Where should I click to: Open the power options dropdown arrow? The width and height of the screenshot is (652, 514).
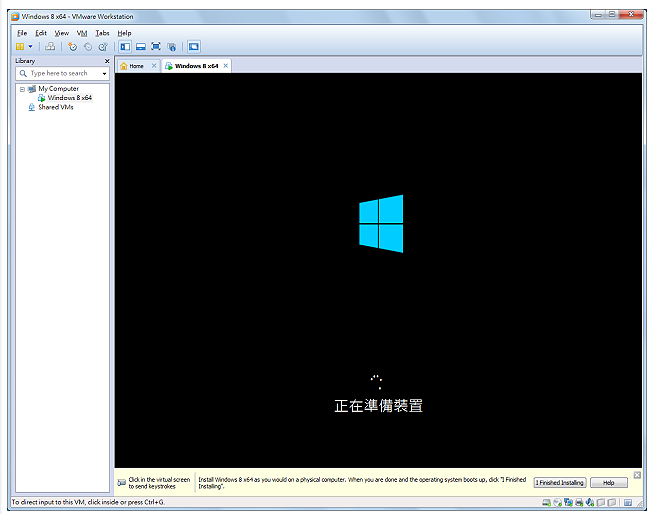click(30, 47)
